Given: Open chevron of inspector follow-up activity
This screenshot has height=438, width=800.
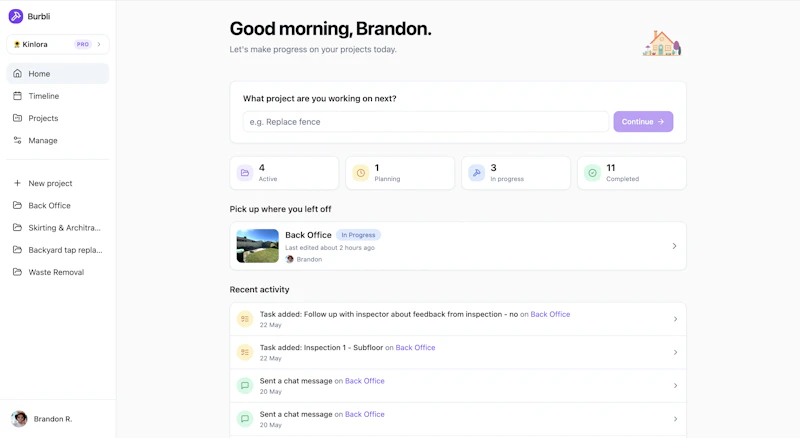Looking at the screenshot, I should [675, 319].
